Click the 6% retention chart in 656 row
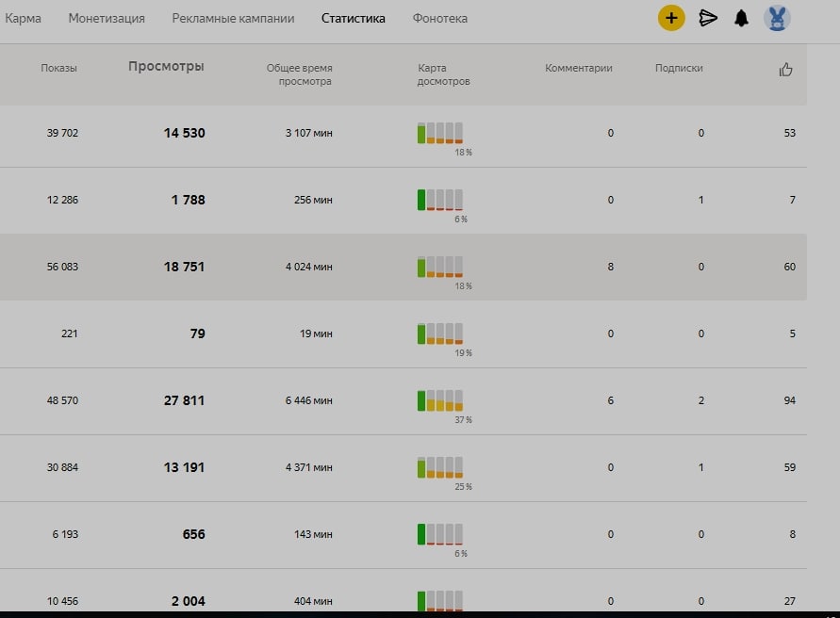This screenshot has width=840, height=618. point(440,534)
